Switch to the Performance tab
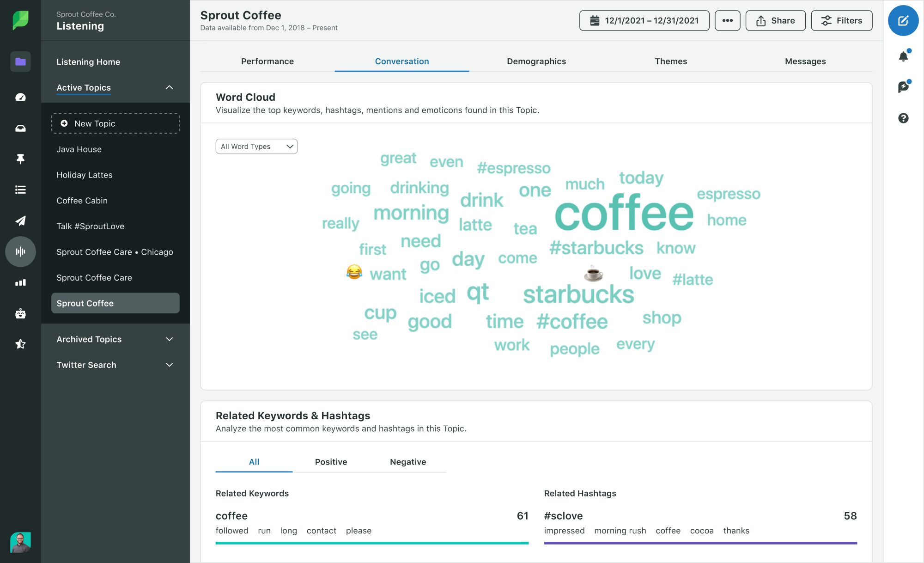The image size is (924, 563). point(267,61)
